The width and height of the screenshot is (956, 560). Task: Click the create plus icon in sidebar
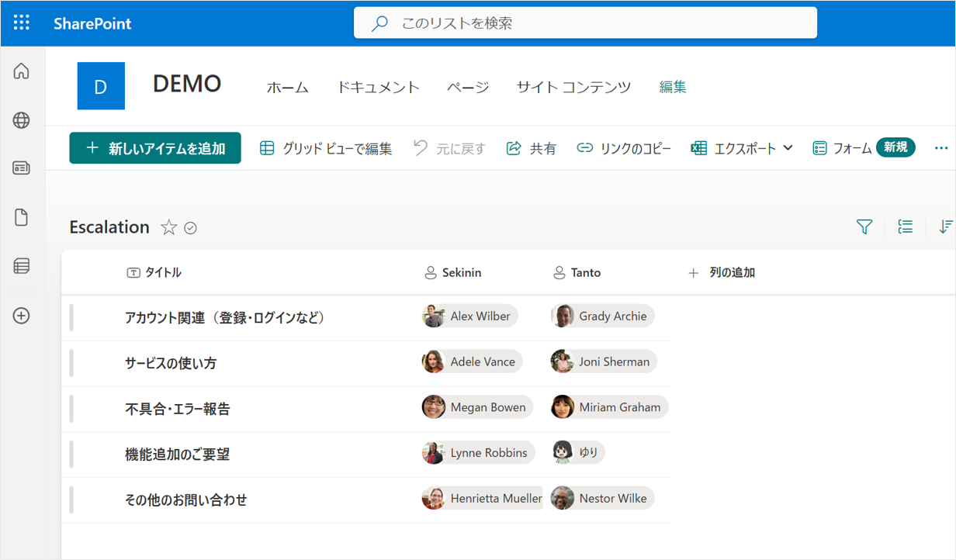(x=22, y=316)
